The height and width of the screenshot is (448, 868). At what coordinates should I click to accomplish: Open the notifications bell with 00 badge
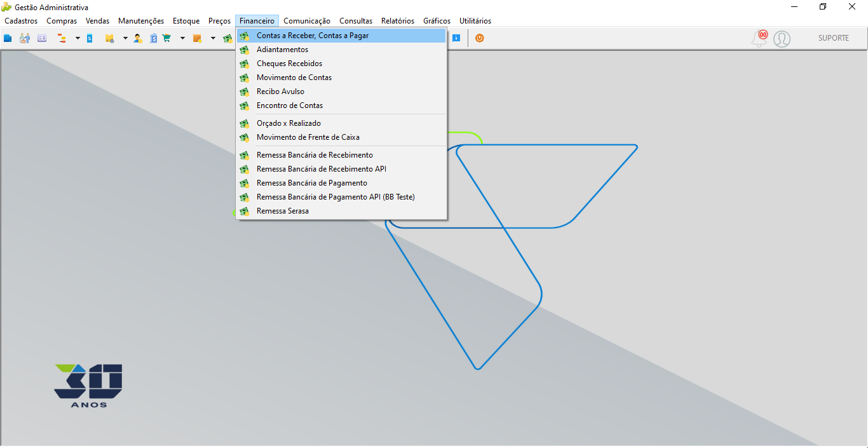(760, 38)
